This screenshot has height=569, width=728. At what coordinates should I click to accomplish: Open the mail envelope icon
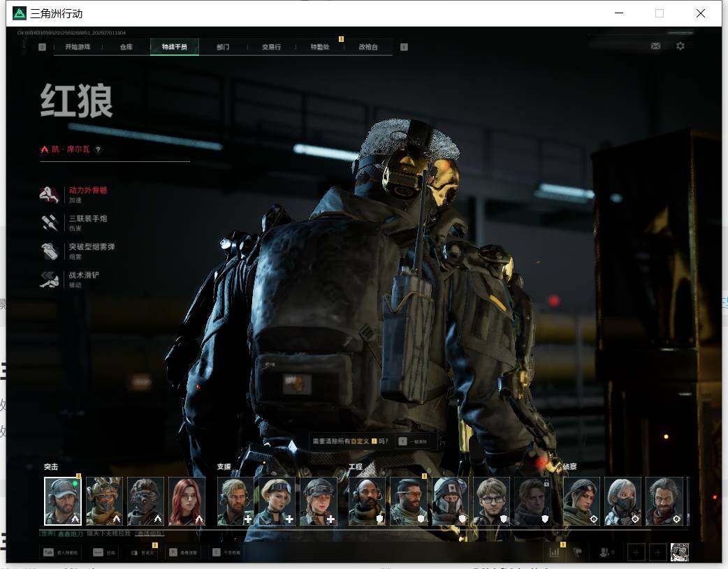click(655, 46)
